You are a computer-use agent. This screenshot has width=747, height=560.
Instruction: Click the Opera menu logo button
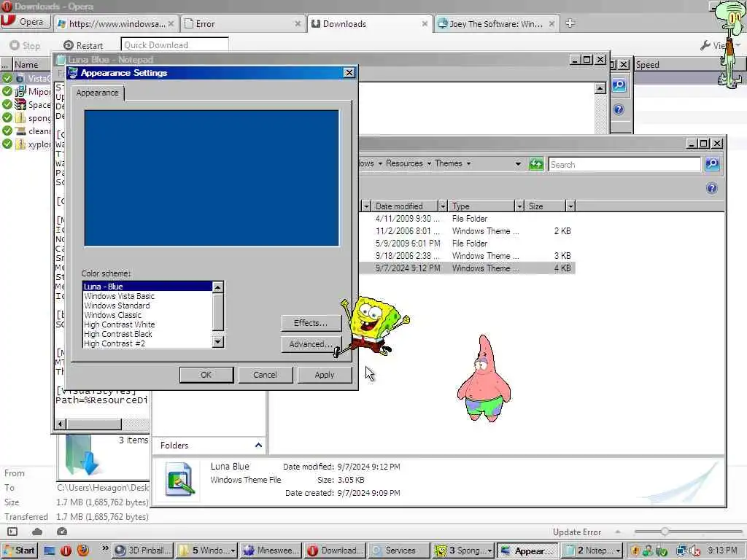pos(26,22)
